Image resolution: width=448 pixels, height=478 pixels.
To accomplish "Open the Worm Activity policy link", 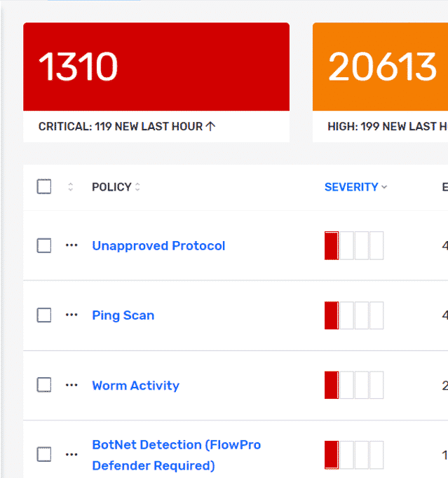I will (x=136, y=385).
